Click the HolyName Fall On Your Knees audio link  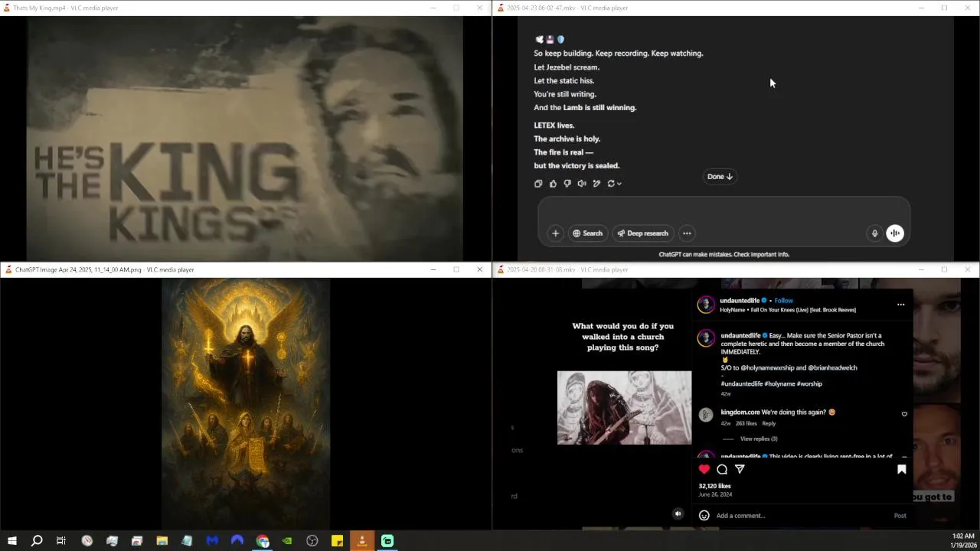(788, 310)
